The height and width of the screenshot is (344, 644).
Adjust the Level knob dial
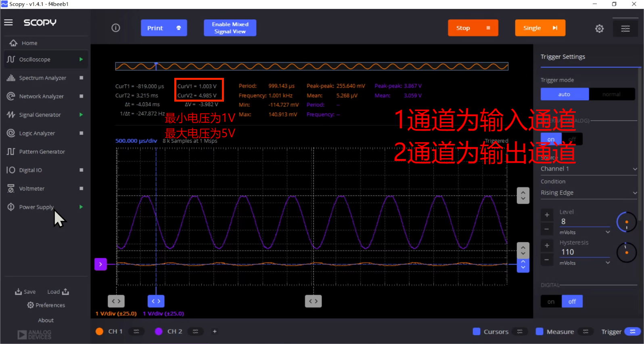pyautogui.click(x=627, y=222)
